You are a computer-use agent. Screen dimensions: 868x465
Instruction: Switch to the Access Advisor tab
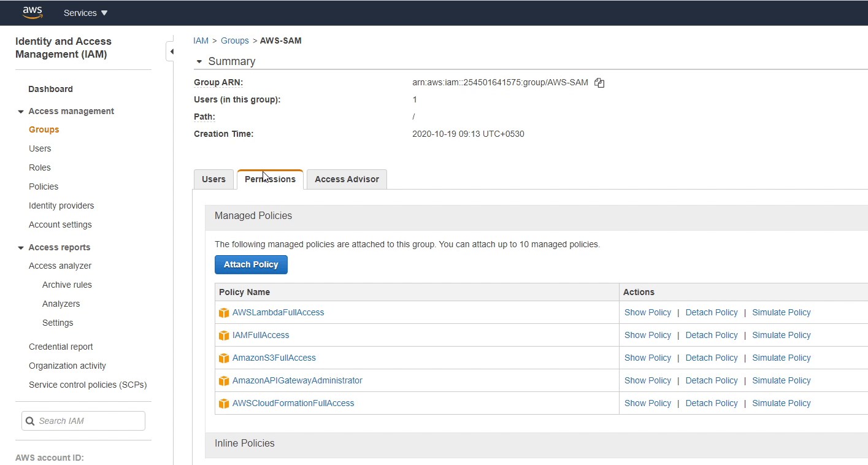click(347, 179)
